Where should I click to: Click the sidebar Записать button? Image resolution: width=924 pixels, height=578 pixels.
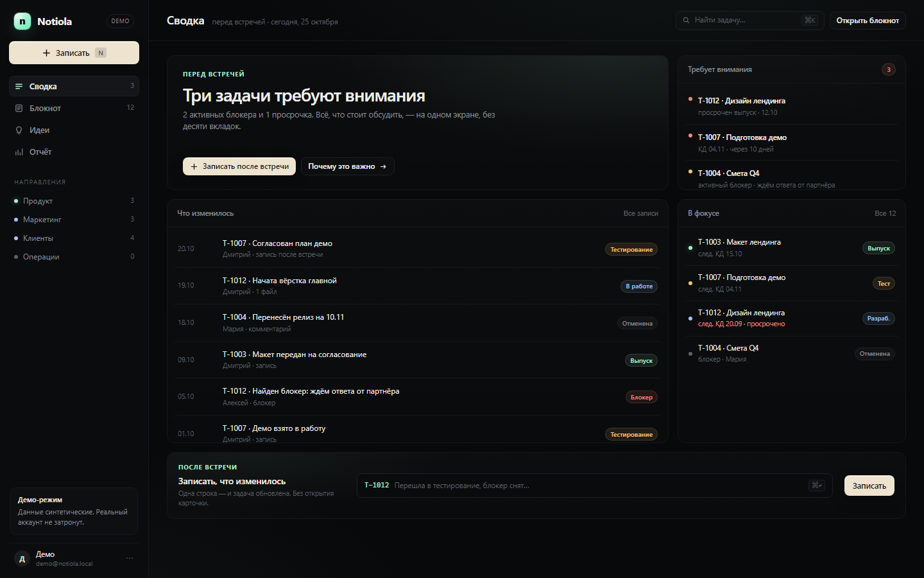pos(74,53)
